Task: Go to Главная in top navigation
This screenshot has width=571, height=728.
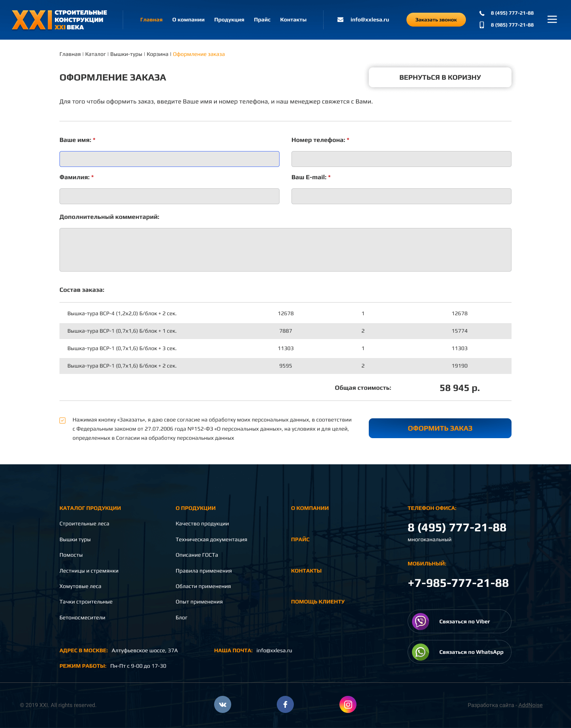Action: (151, 20)
